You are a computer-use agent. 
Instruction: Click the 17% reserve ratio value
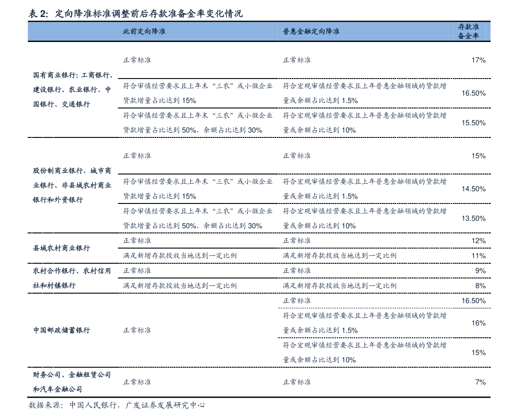click(x=478, y=60)
